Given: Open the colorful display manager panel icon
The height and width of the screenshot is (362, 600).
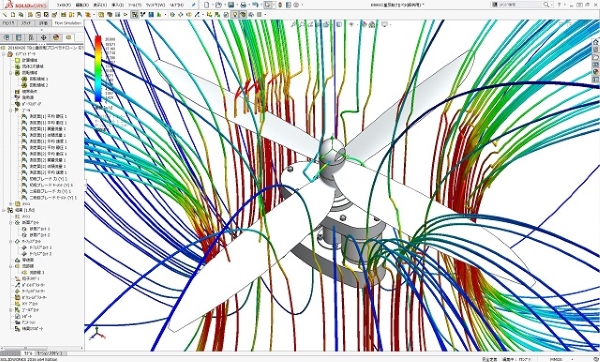Looking at the screenshot, I should pyautogui.click(x=56, y=38).
